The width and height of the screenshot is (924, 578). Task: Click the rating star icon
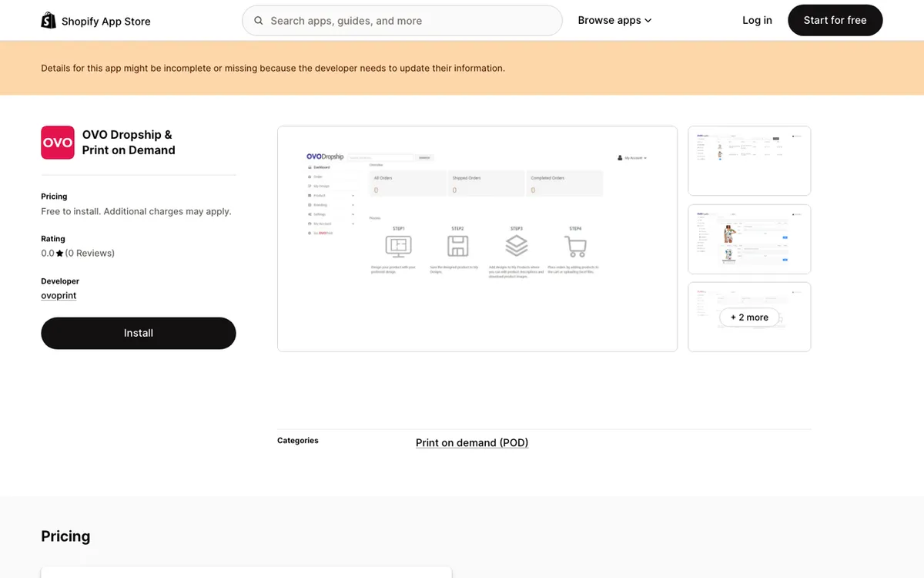60,254
